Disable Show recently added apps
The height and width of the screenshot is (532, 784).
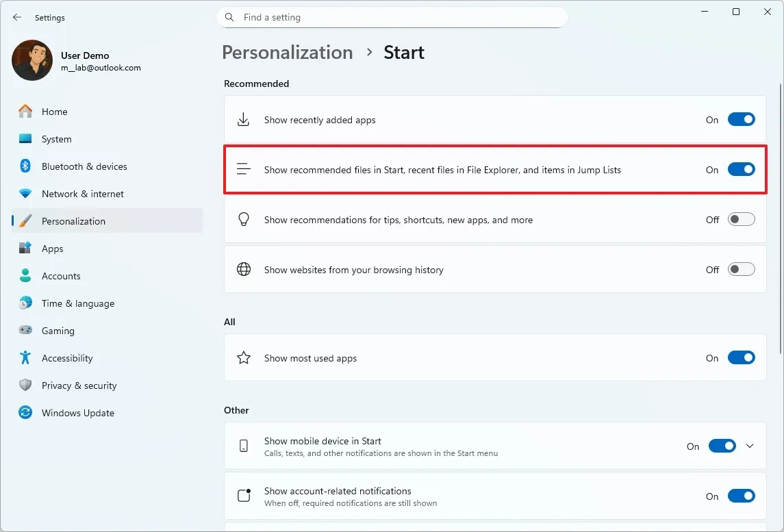coord(742,118)
